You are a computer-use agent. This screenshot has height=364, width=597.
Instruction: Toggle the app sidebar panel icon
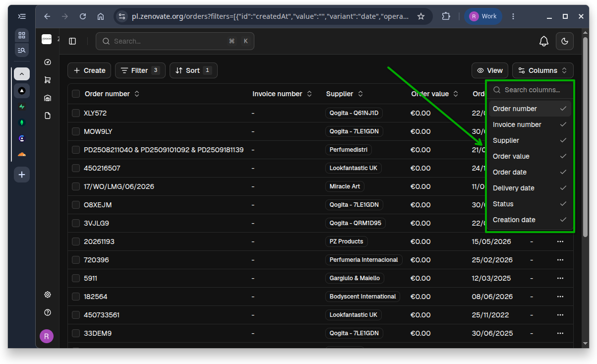coord(72,41)
